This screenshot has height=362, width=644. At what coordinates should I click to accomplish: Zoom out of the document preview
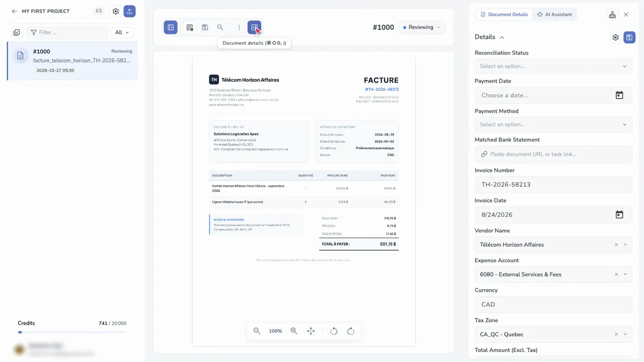[x=257, y=331]
